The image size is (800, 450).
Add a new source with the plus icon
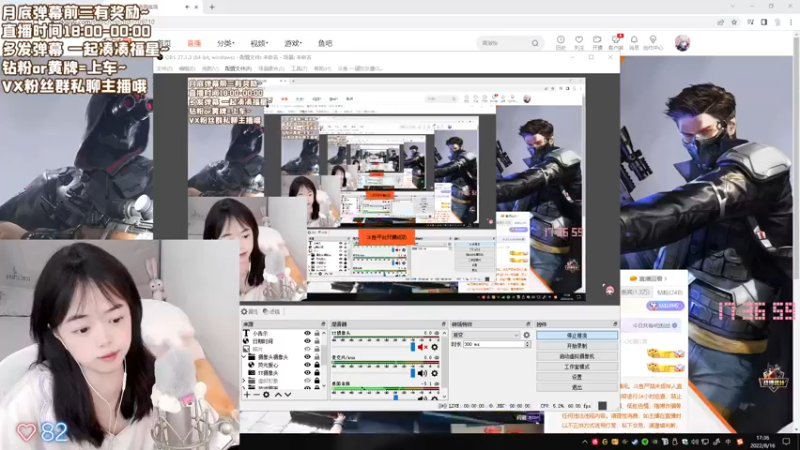[x=247, y=394]
